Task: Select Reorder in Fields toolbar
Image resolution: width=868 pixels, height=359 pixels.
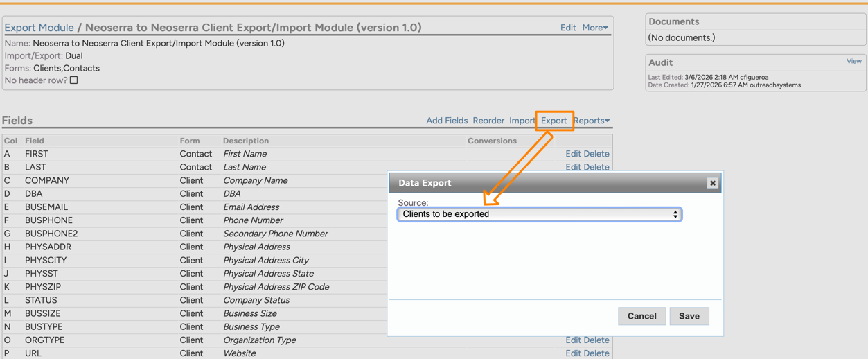Action: point(488,121)
